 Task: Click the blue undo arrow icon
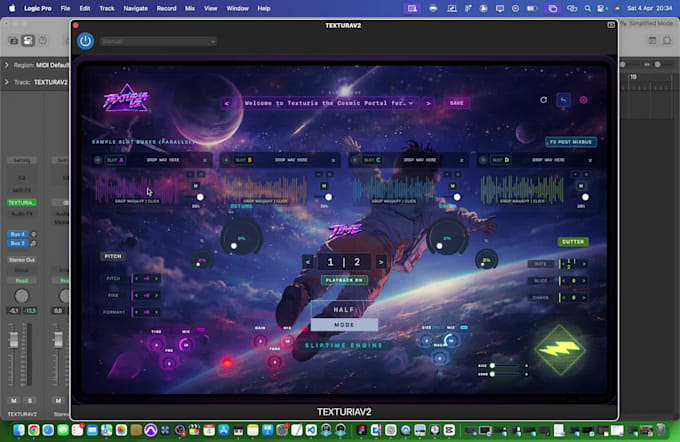[563, 101]
